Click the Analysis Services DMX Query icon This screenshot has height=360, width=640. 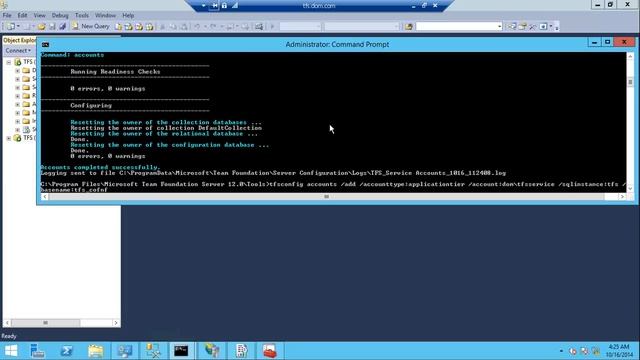coord(139,27)
